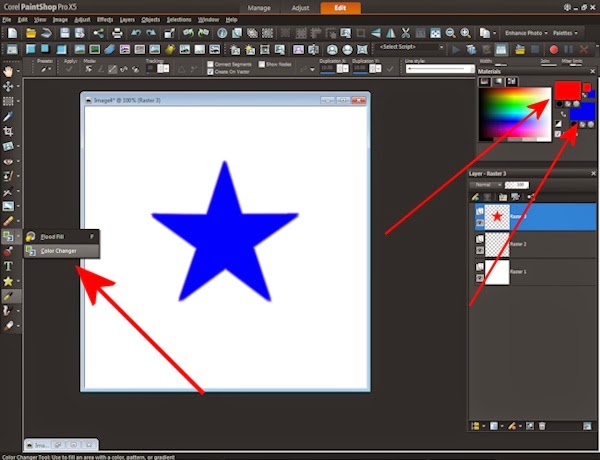
Task: Click the Undo arrow icon
Action: (x=136, y=33)
